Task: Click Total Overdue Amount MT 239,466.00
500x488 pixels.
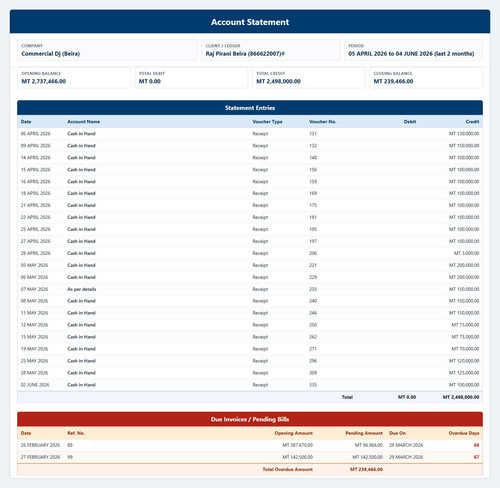Action: point(366,470)
